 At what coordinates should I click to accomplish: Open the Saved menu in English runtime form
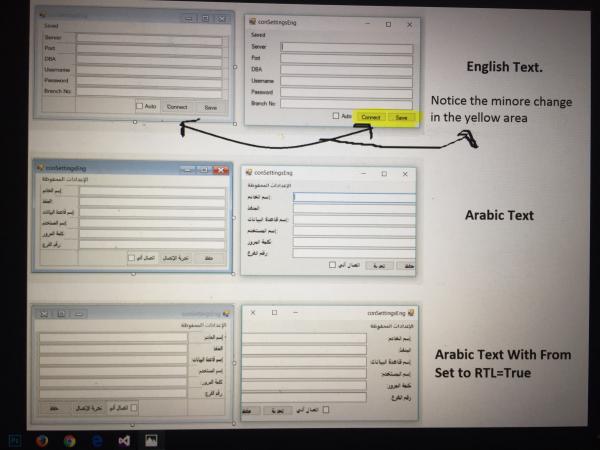pyautogui.click(x=258, y=35)
